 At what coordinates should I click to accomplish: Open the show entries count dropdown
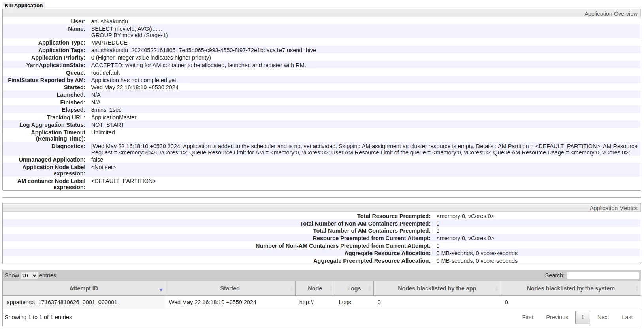click(x=29, y=275)
